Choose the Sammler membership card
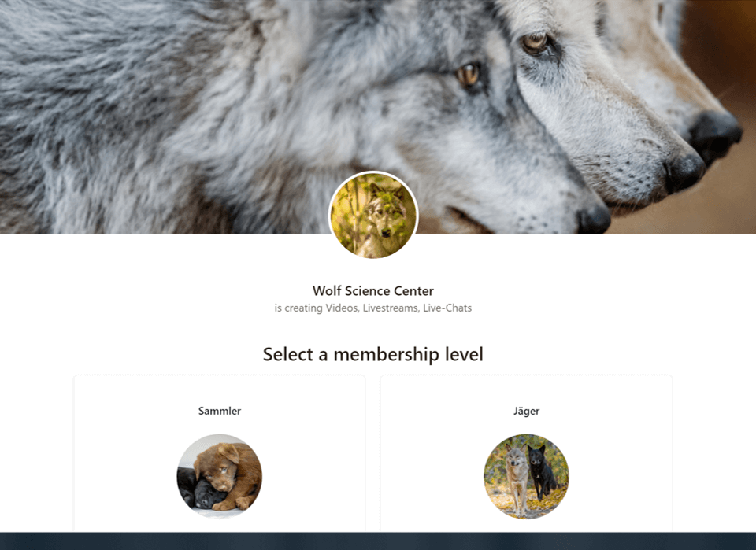This screenshot has height=550, width=756. pyautogui.click(x=220, y=454)
